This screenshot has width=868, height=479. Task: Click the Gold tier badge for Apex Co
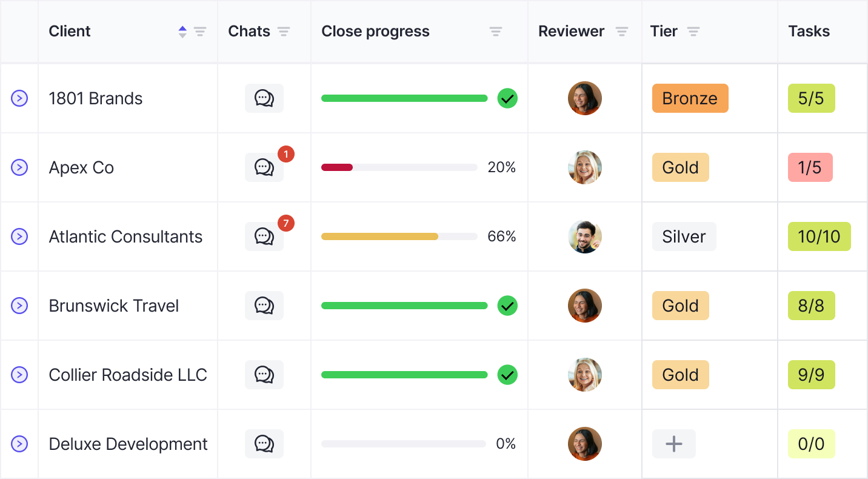click(x=680, y=167)
